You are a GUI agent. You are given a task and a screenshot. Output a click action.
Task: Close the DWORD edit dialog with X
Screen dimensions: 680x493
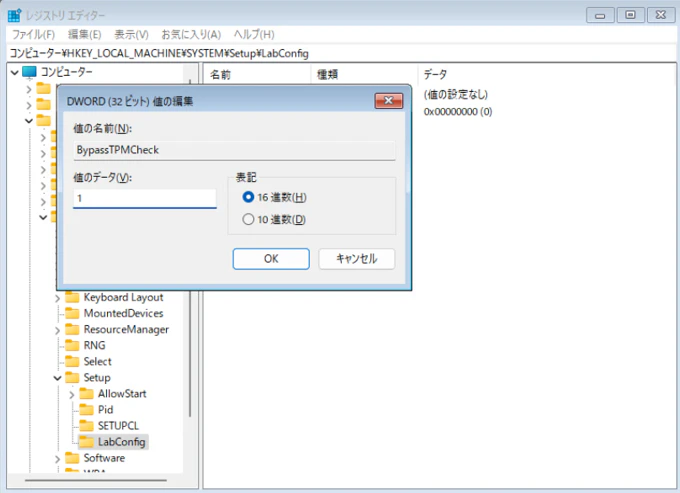pyautogui.click(x=389, y=101)
